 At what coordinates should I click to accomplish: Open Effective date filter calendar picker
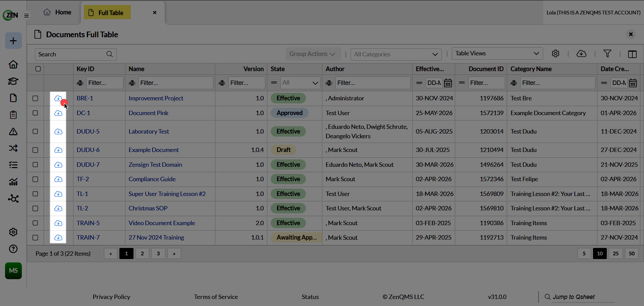[448, 83]
